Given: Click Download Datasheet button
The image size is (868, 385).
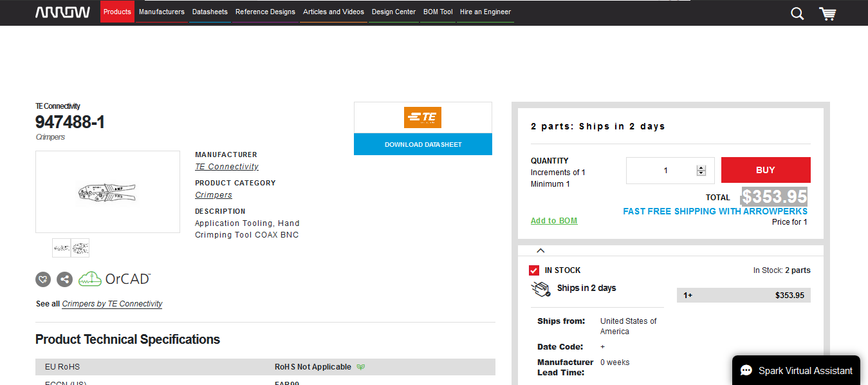Looking at the screenshot, I should click(x=423, y=144).
